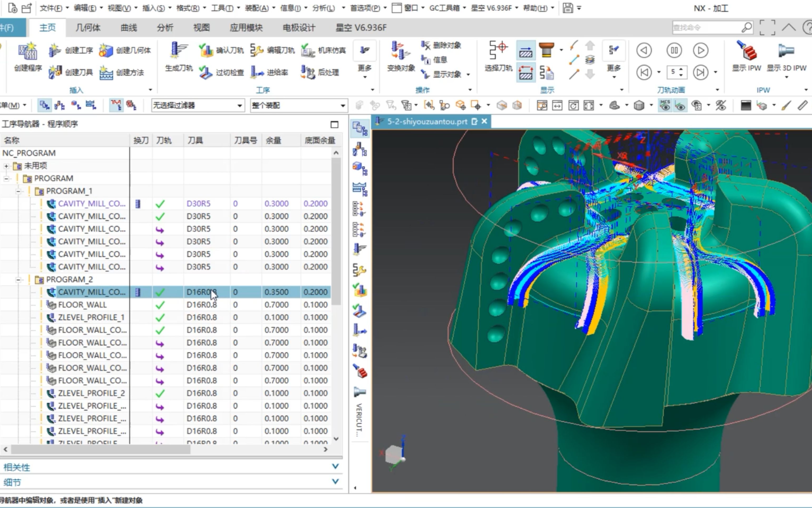This screenshot has height=508, width=812.
Task: Click navigator horizontal scrollbar thumb
Action: (x=100, y=449)
